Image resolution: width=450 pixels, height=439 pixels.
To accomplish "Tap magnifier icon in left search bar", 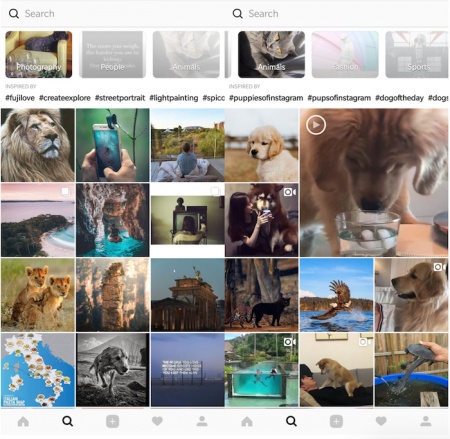I will click(x=14, y=14).
